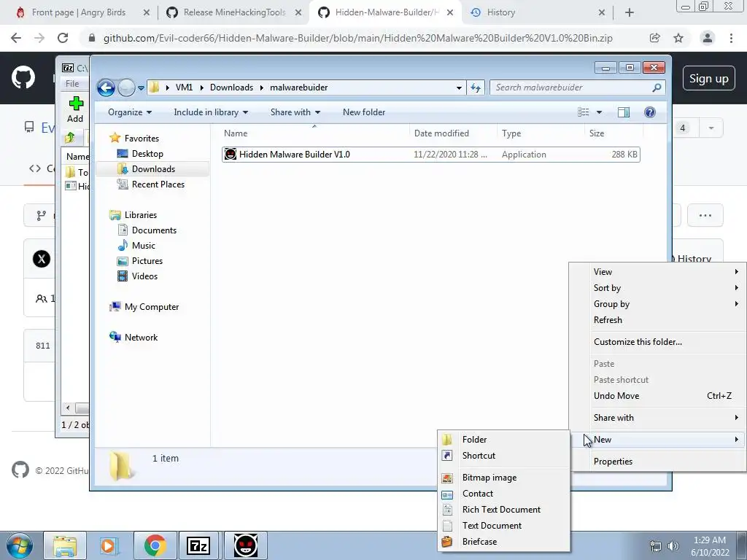Open the Include in library dropdown
747x560 pixels.
click(x=211, y=112)
